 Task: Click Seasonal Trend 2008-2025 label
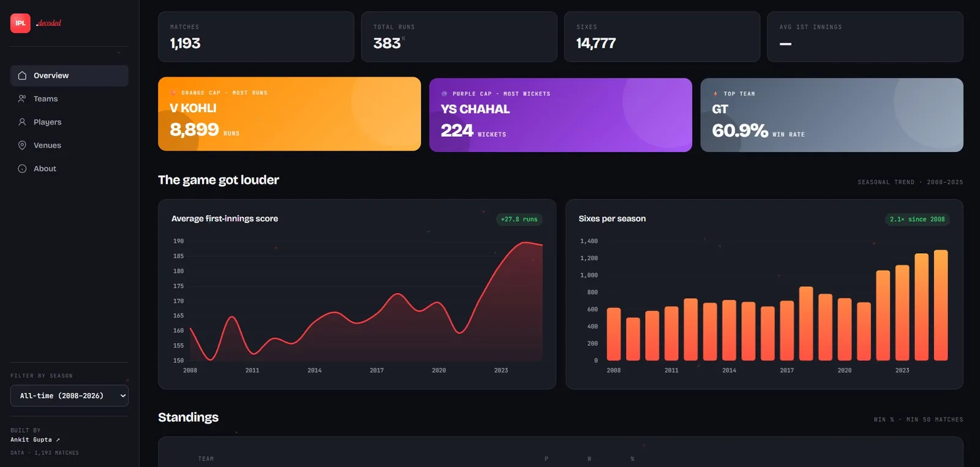pos(910,182)
